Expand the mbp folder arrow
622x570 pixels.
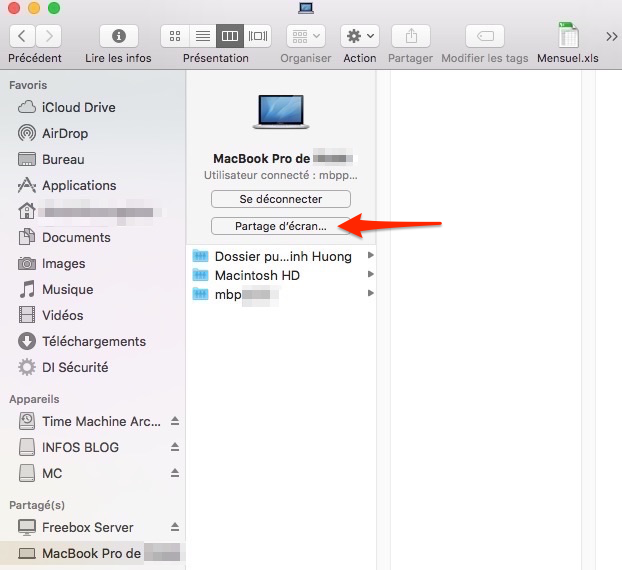pos(371,293)
